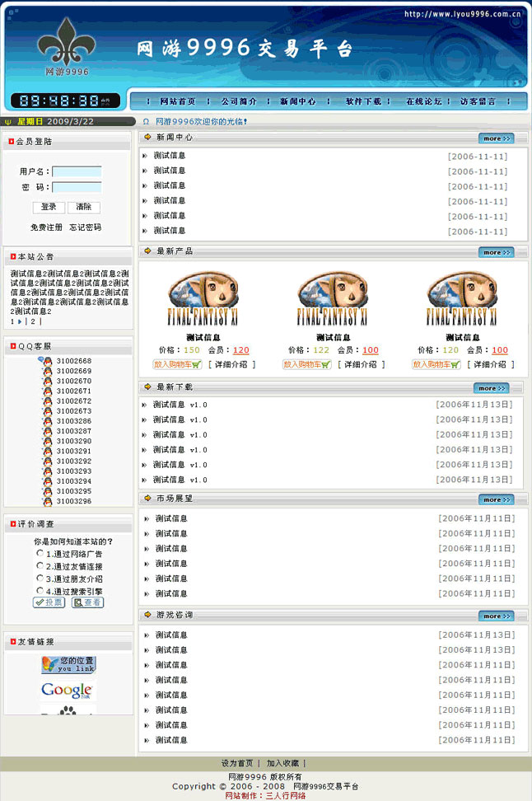Open the 免费注册 registration link

pyautogui.click(x=46, y=227)
